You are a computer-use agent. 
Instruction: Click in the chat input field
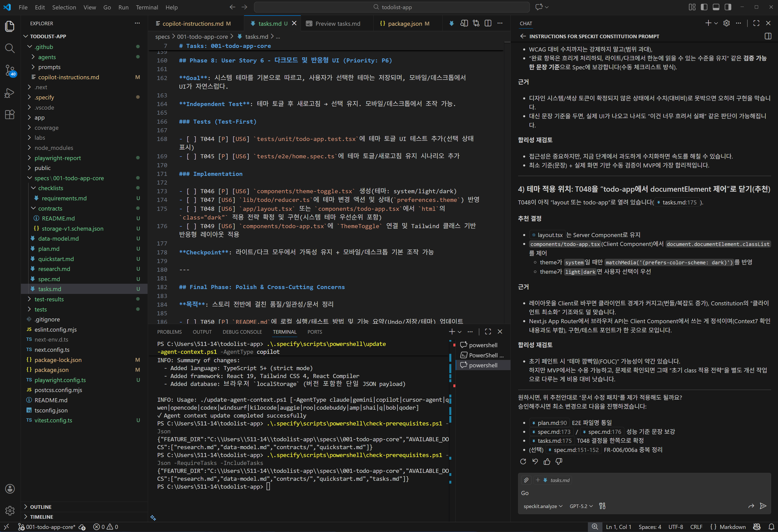(x=636, y=493)
